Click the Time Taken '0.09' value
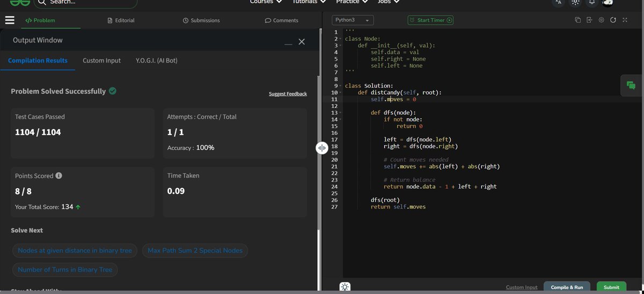 pos(175,191)
